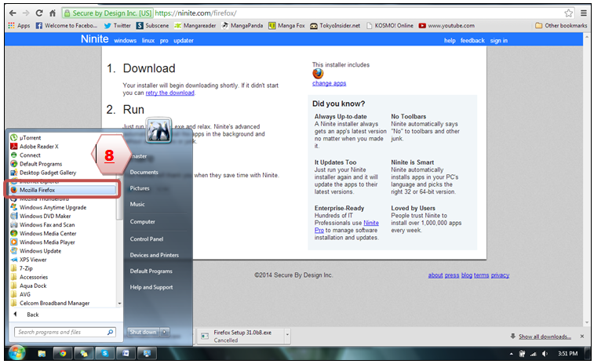
Task: Launch Mozilla Firefox from the Start menu
Action: pos(63,190)
